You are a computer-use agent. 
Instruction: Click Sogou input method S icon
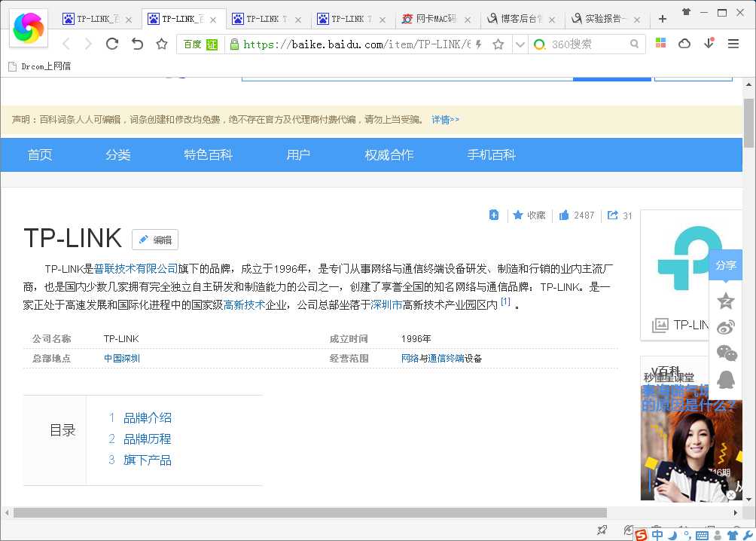click(x=641, y=535)
